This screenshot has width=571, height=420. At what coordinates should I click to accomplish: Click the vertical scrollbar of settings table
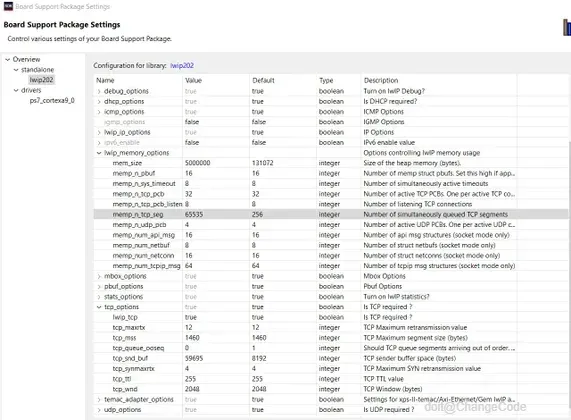click(569, 277)
